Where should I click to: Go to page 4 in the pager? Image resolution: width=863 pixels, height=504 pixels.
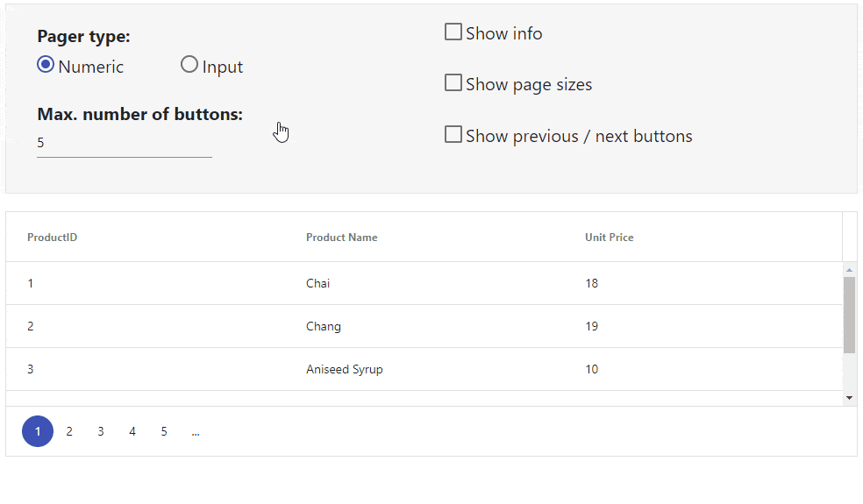click(x=132, y=431)
